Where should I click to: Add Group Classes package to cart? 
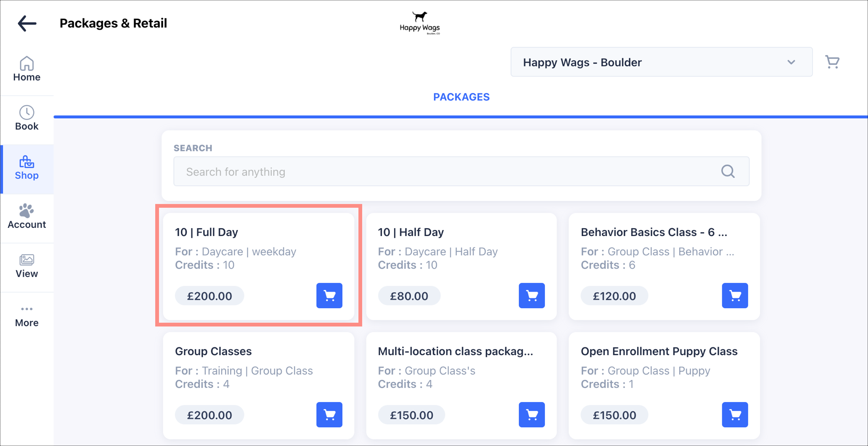point(329,415)
